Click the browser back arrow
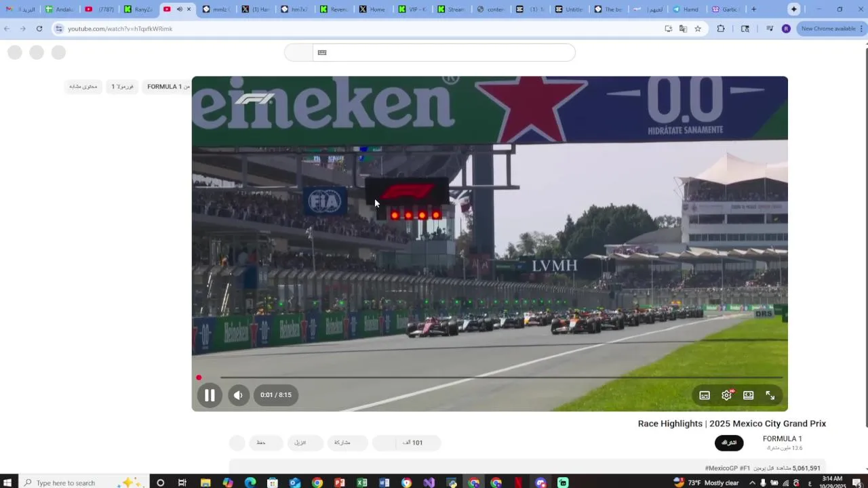The height and width of the screenshot is (488, 868). [7, 28]
